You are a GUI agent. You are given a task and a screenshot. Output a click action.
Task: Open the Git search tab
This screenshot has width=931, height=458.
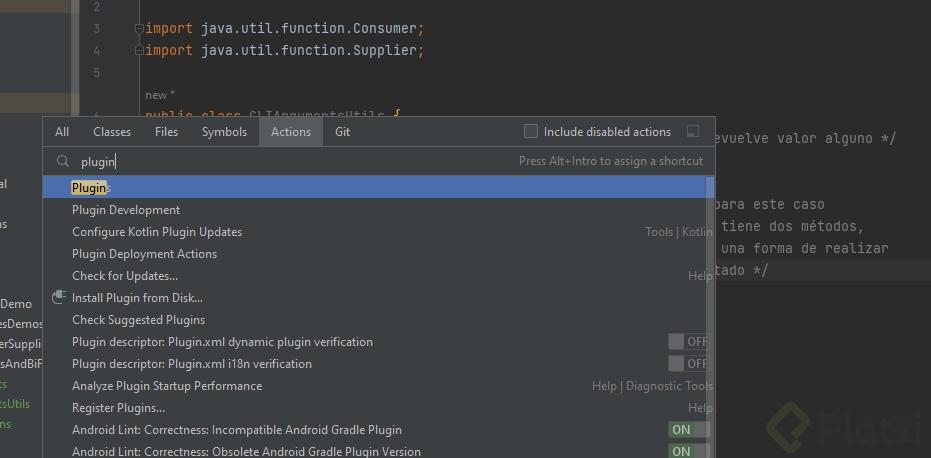tap(342, 132)
